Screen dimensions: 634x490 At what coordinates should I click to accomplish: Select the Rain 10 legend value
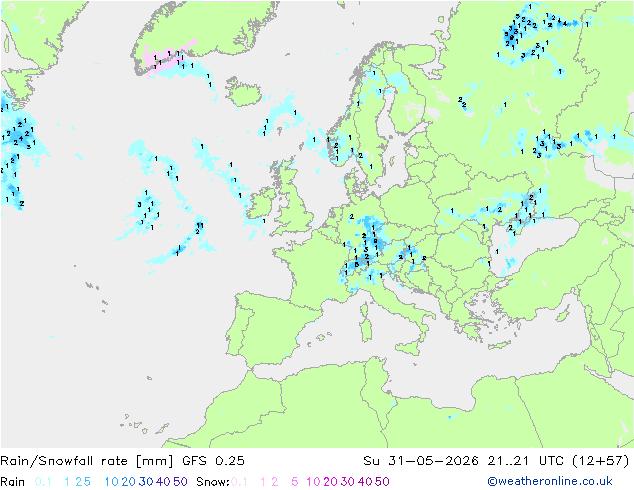tap(111, 482)
